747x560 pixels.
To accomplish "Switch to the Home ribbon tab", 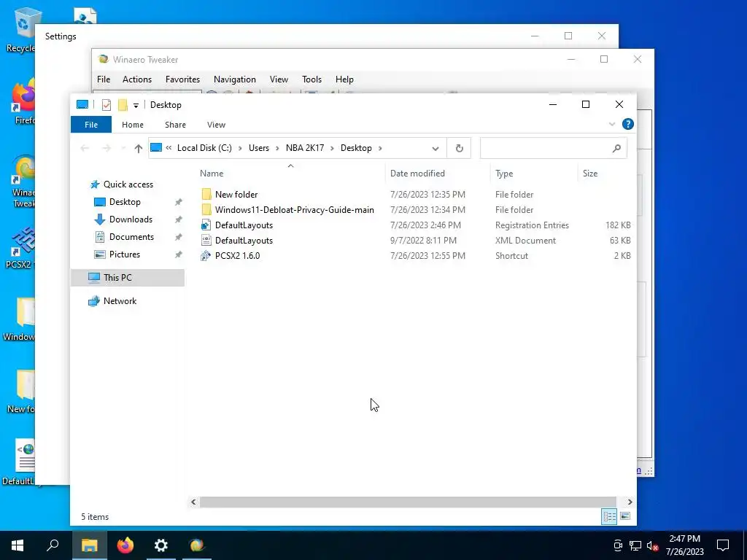I will coord(133,125).
